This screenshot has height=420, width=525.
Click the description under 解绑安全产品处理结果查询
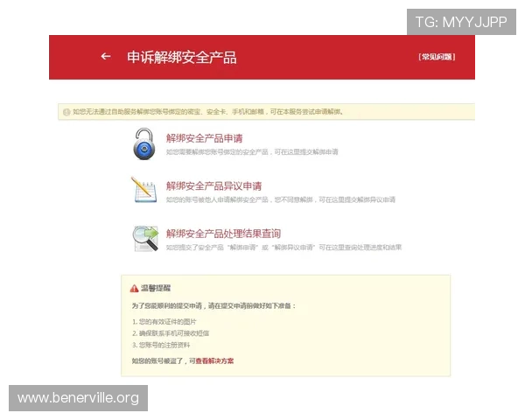coord(283,248)
